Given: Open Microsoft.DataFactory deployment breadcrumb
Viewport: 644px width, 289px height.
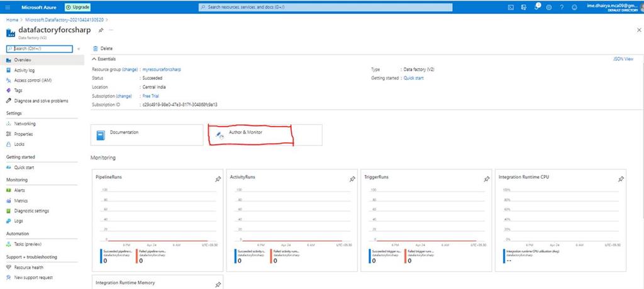Looking at the screenshot, I should point(64,20).
